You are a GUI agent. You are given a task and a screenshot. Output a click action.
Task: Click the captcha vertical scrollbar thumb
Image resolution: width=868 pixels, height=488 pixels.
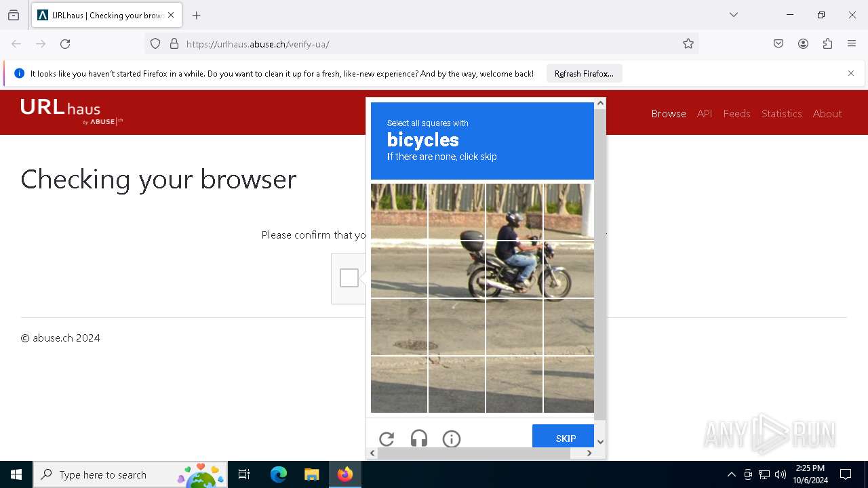[600, 264]
